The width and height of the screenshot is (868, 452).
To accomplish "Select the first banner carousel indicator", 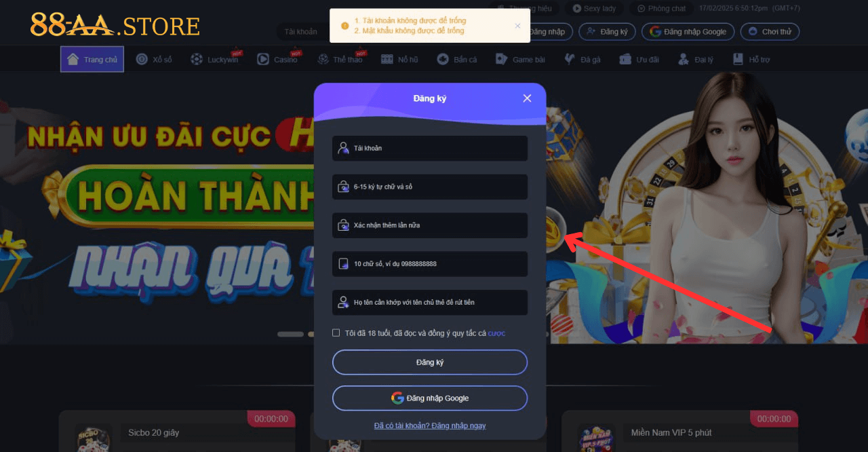I will (x=291, y=334).
